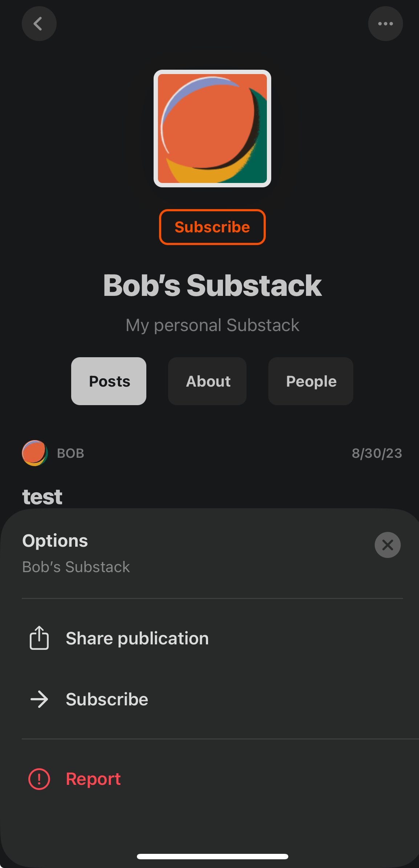Choose Subscribe in the Options menu
The width and height of the screenshot is (419, 868).
coord(212,699)
